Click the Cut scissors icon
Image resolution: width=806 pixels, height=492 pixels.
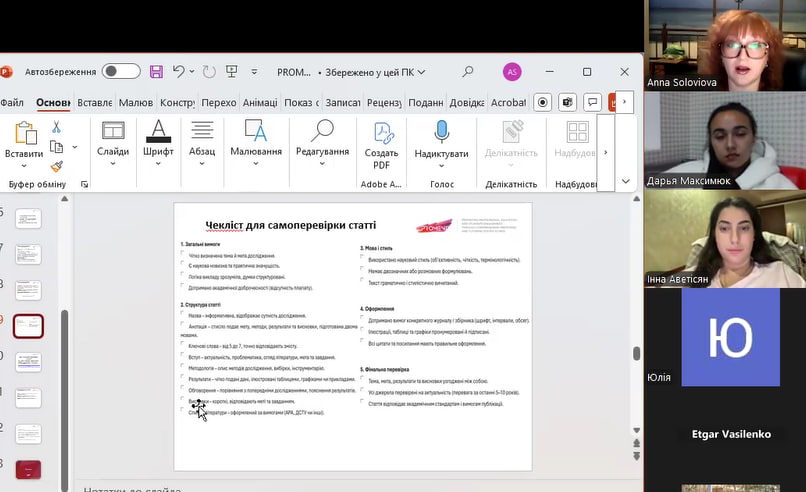56,127
